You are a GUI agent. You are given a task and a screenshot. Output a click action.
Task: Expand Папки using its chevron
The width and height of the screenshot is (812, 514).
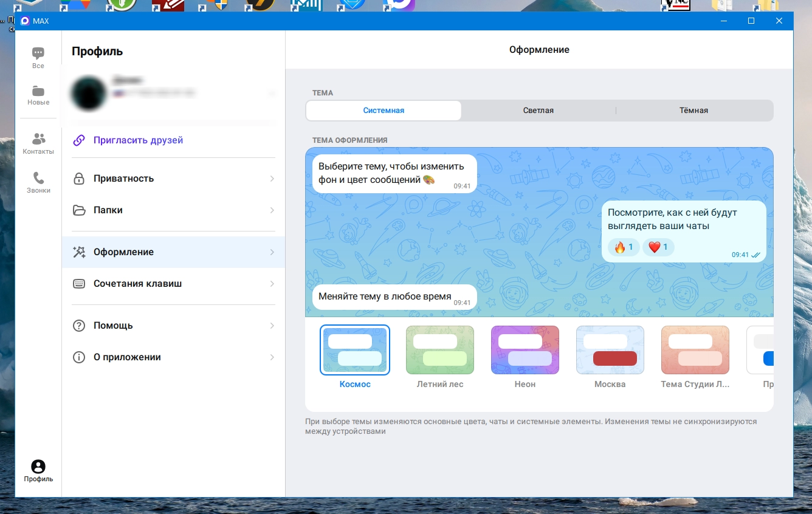[x=272, y=210]
